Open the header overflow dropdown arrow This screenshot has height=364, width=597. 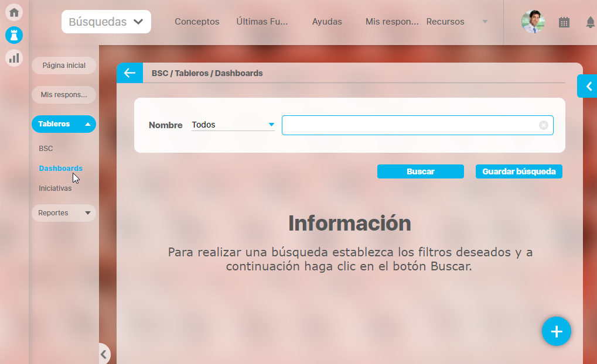[485, 22]
